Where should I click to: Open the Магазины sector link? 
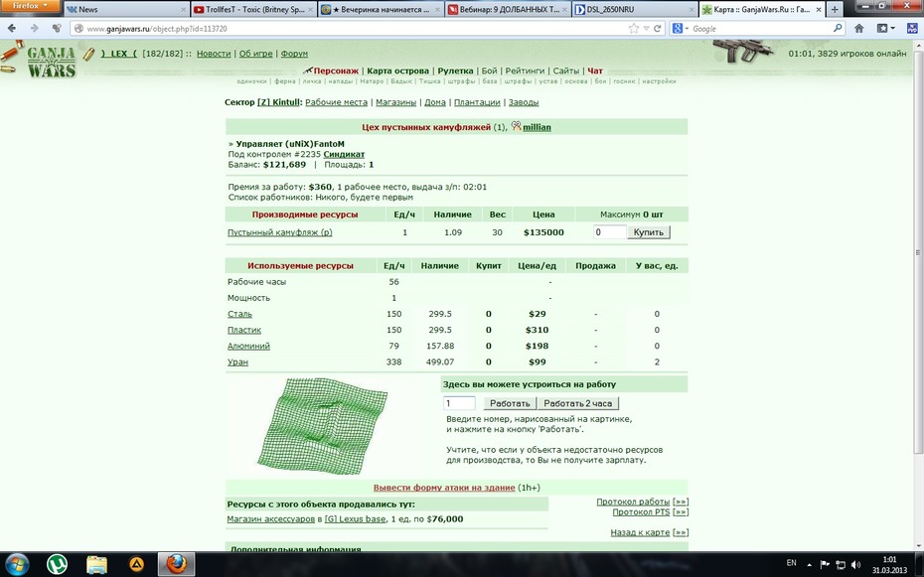(x=395, y=102)
